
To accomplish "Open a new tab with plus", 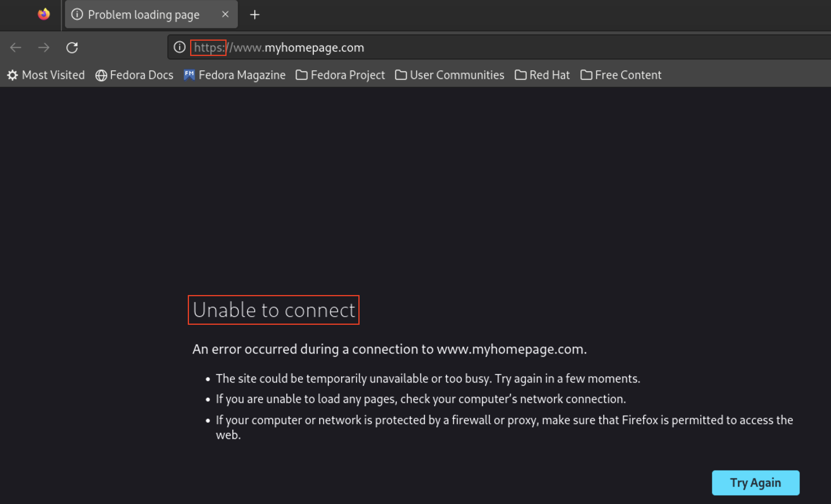I will (255, 15).
